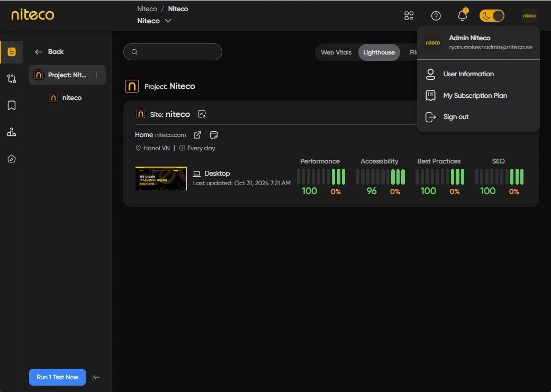The height and width of the screenshot is (392, 551).
Task: Click the Hanoi VN location text
Action: 156,148
